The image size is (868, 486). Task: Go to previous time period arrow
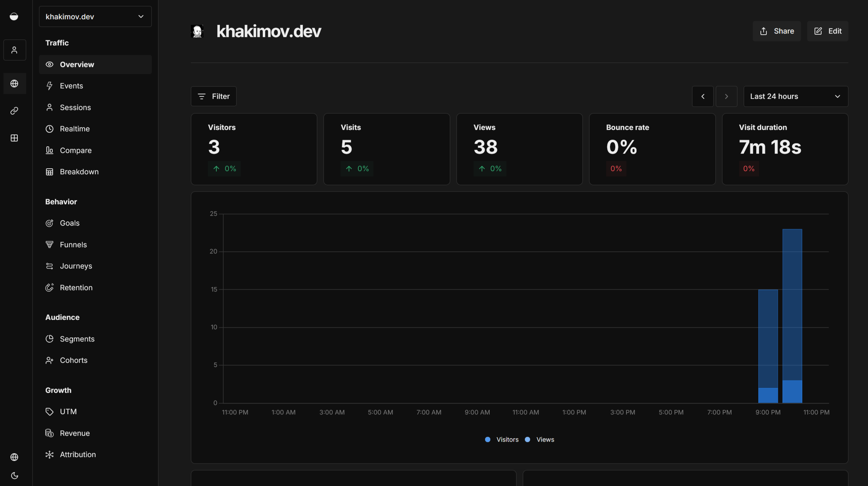[703, 96]
